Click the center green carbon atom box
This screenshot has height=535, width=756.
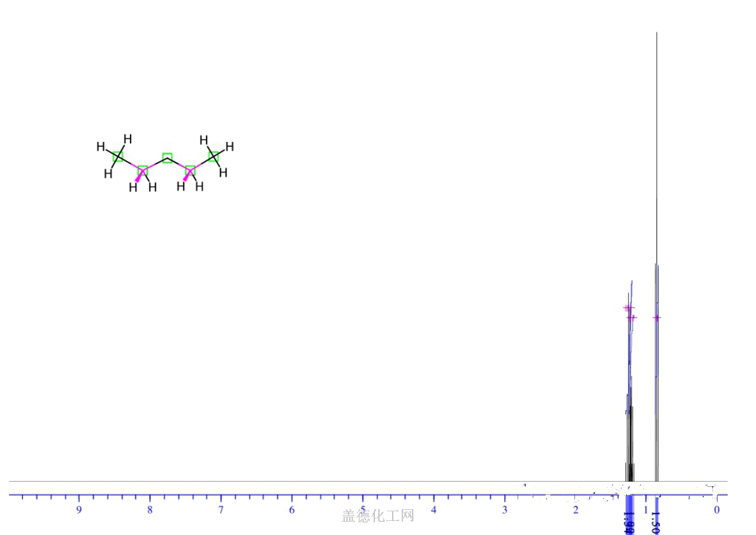pyautogui.click(x=168, y=157)
